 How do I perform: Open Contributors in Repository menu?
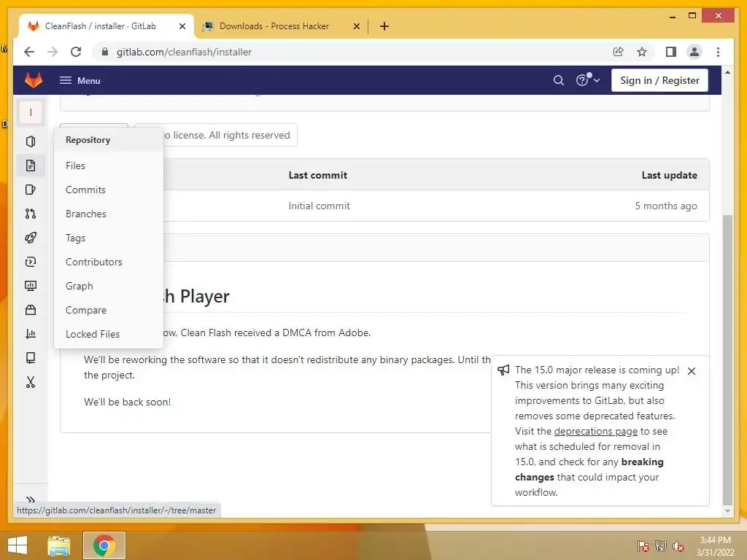click(94, 262)
